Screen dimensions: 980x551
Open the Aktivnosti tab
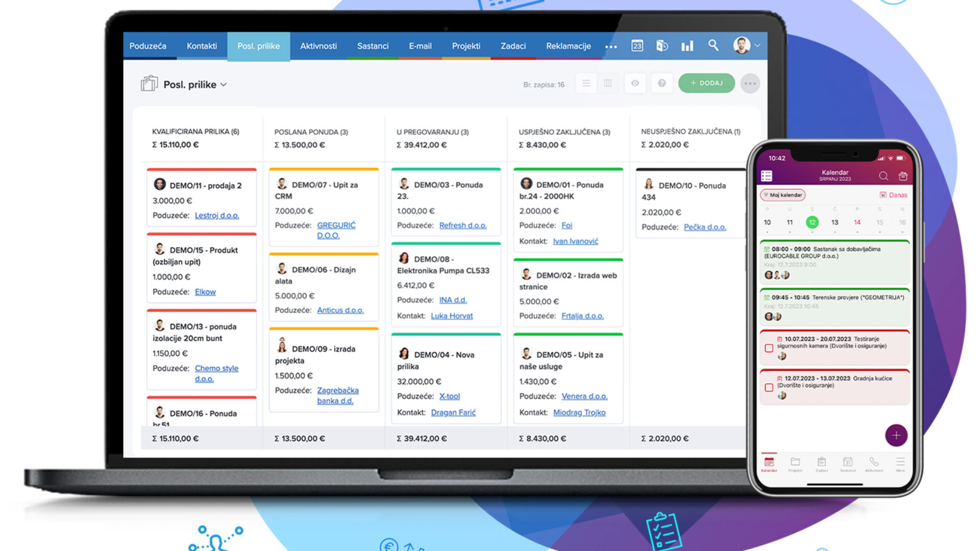pyautogui.click(x=318, y=46)
